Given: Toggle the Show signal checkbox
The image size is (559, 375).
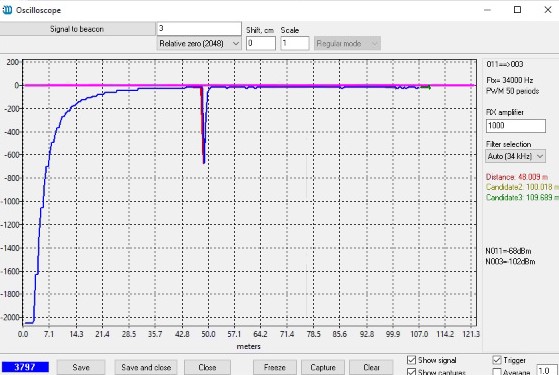Looking at the screenshot, I should [411, 360].
